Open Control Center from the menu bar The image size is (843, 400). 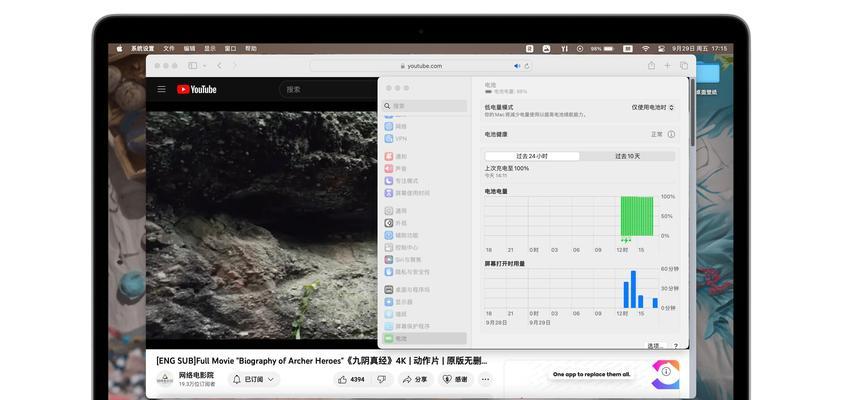coord(661,48)
